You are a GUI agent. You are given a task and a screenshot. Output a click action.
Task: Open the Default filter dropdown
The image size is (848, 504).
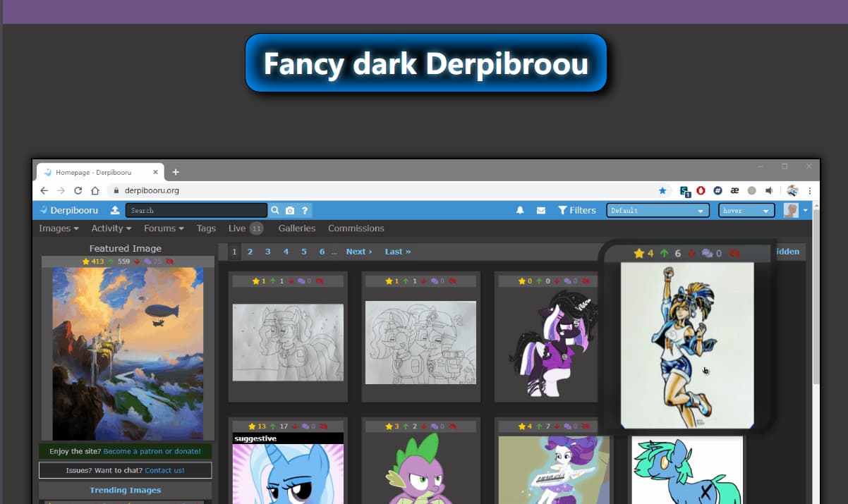coord(657,210)
